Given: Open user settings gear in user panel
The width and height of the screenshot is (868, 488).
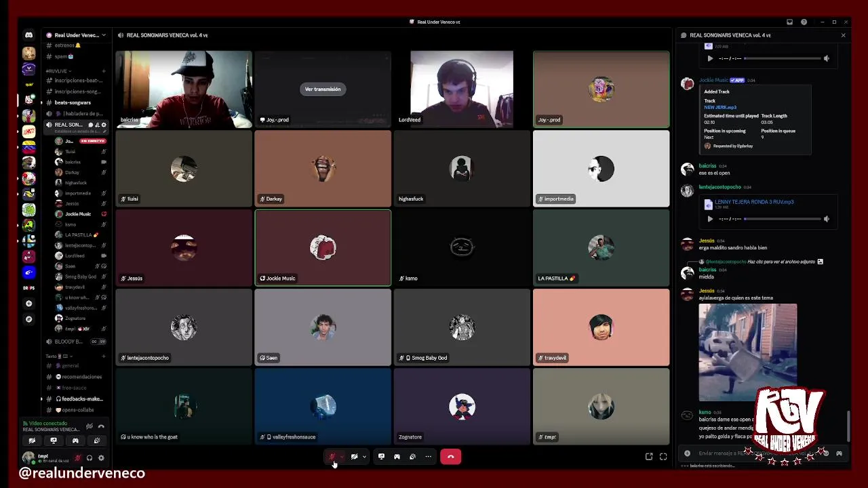Looking at the screenshot, I should pos(101,458).
